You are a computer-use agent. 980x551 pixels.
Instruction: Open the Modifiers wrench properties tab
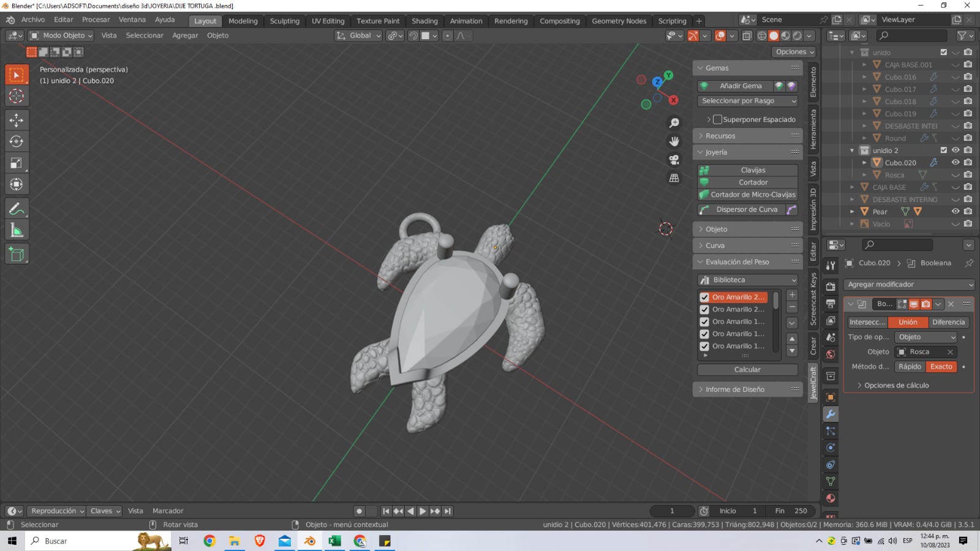click(831, 414)
